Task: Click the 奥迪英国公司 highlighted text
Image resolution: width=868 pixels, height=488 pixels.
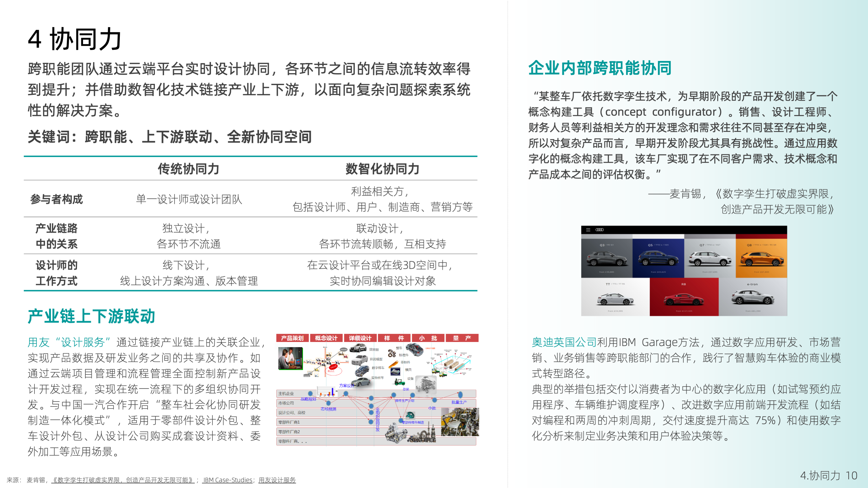Action: [564, 342]
